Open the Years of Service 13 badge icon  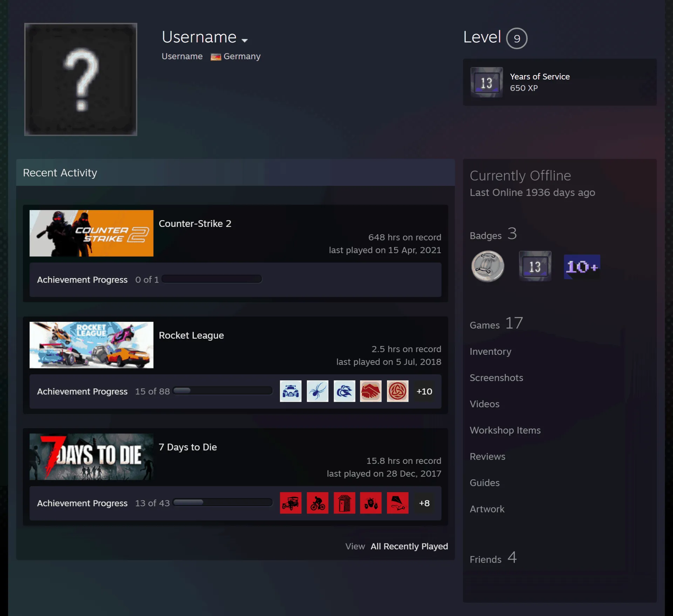click(487, 82)
